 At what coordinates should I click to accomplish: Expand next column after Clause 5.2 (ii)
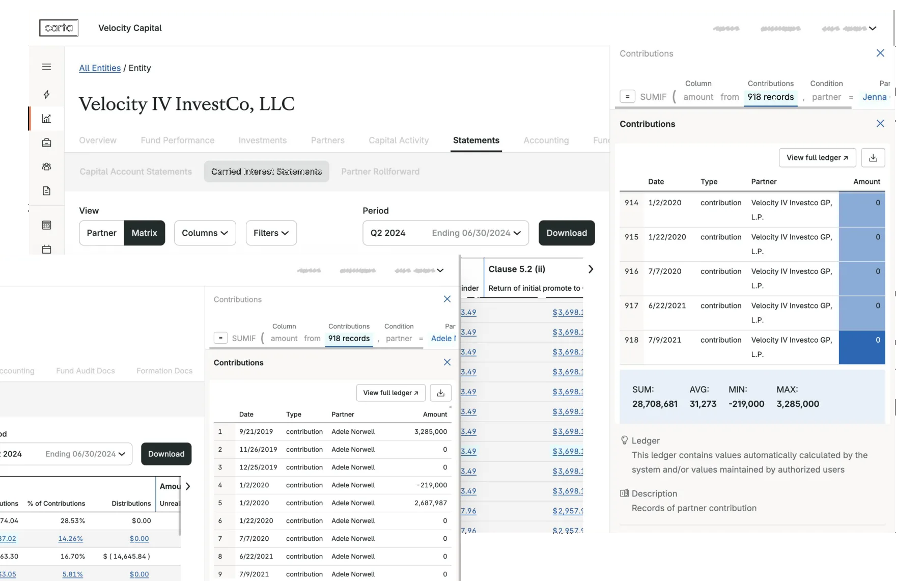[591, 269]
